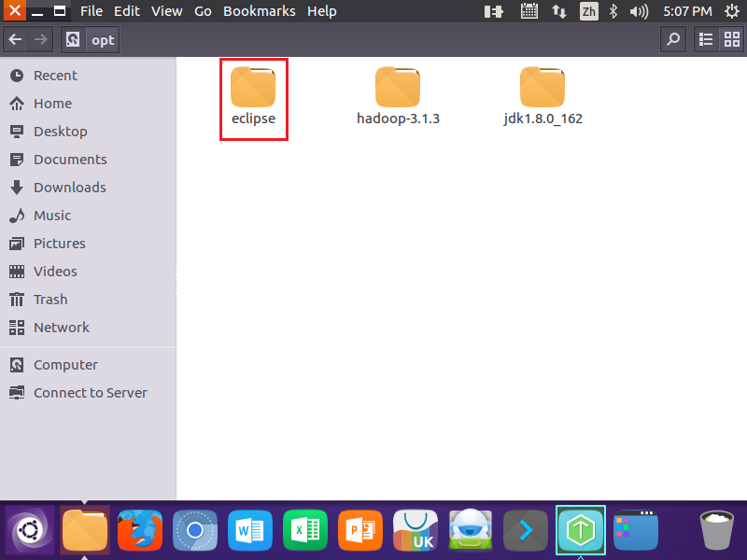
Task: Open the Go menu
Action: (203, 11)
